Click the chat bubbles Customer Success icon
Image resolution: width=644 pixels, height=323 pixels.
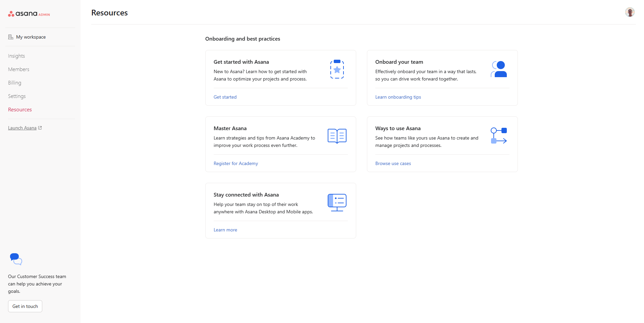coord(16,259)
